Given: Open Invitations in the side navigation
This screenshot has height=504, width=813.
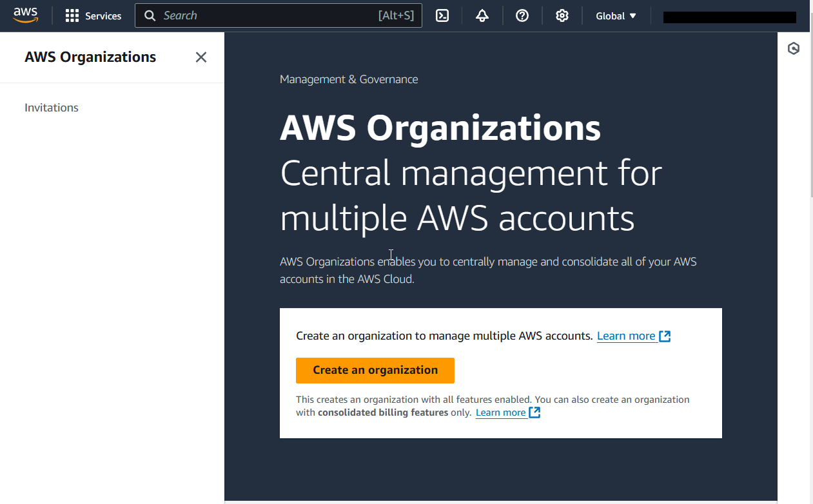Looking at the screenshot, I should (x=52, y=108).
